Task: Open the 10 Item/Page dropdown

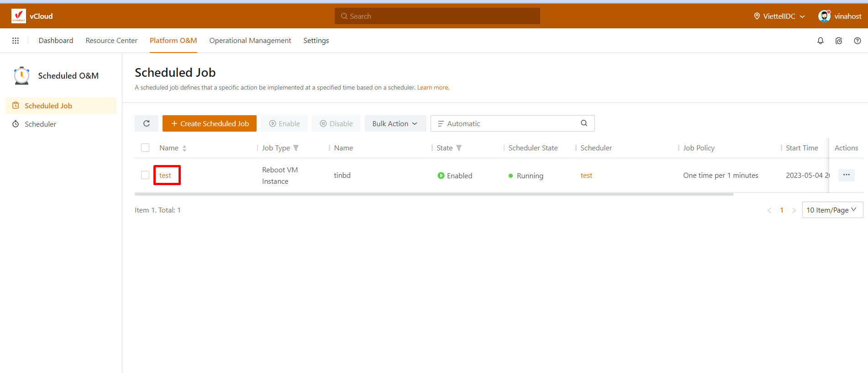Action: [832, 210]
